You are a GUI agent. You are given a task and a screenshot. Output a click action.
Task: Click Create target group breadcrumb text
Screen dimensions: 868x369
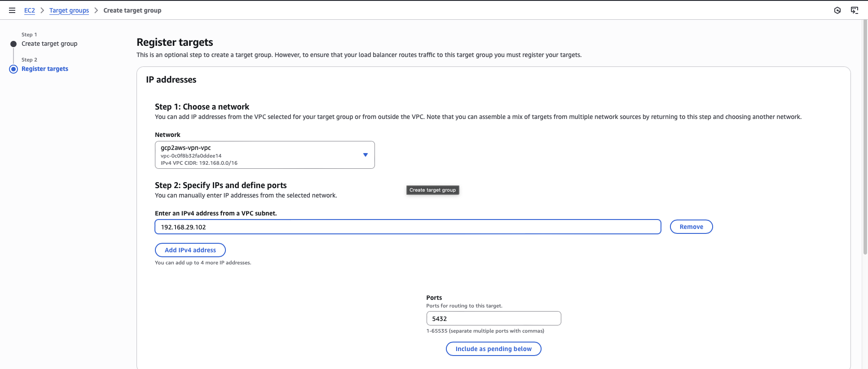[132, 10]
